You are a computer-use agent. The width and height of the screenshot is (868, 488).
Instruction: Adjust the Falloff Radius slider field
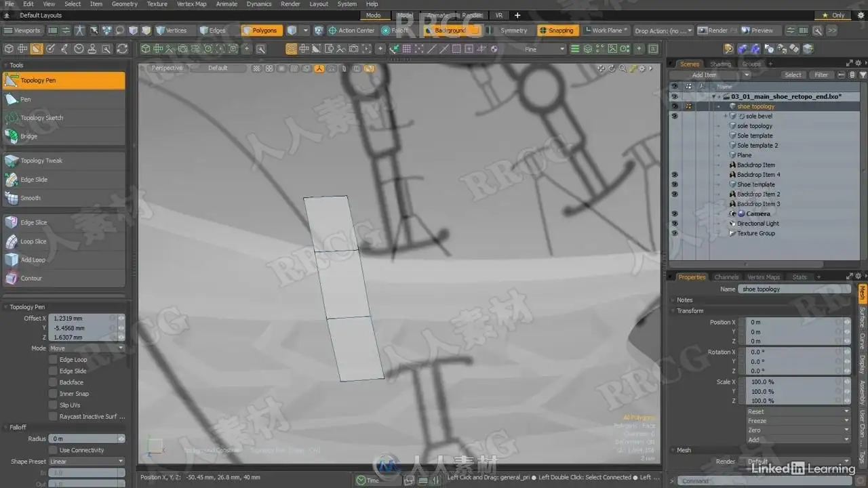pos(87,439)
